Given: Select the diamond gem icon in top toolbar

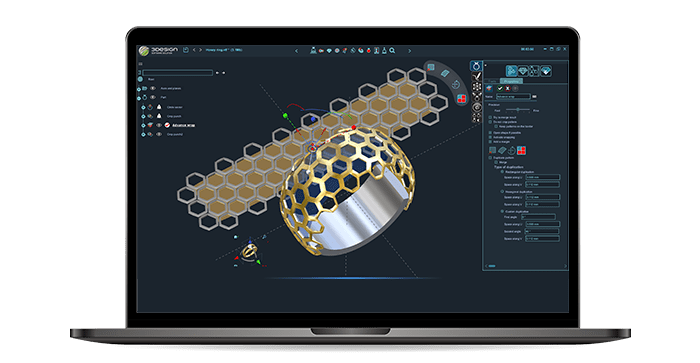Looking at the screenshot, I should coord(329,51).
